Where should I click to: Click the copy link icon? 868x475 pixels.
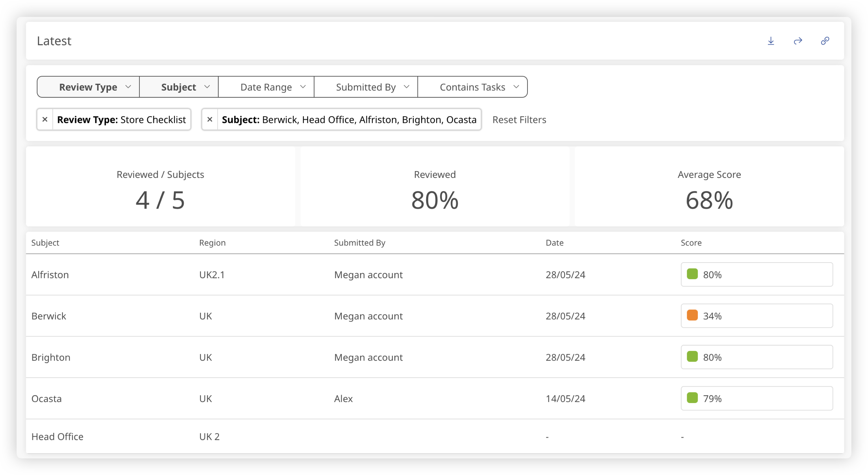tap(825, 41)
